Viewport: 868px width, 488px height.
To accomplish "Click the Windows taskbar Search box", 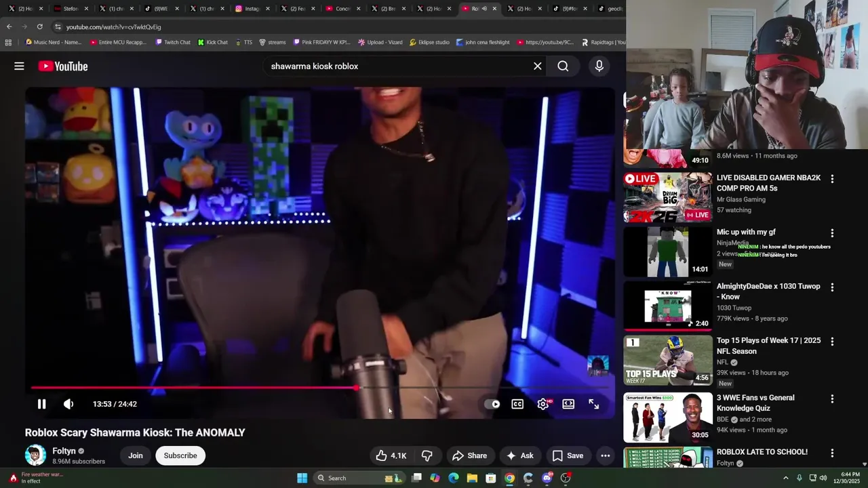I will coord(359,478).
